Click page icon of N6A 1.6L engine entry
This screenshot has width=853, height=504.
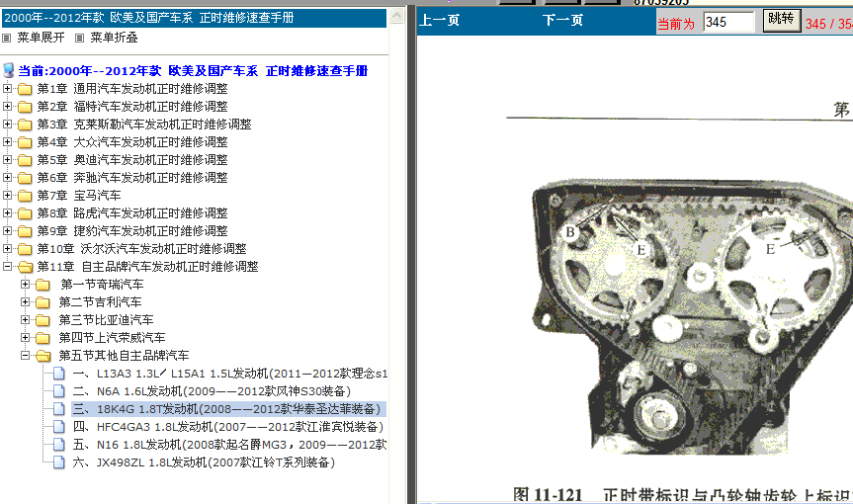(x=59, y=391)
